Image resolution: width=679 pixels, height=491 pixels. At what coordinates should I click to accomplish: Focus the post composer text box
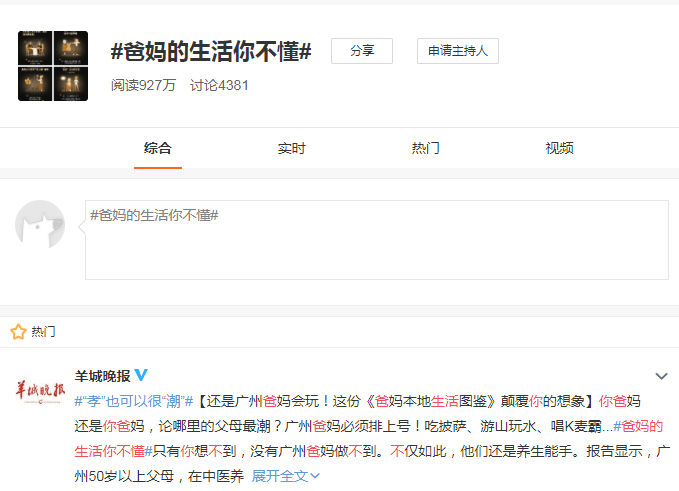(x=376, y=240)
